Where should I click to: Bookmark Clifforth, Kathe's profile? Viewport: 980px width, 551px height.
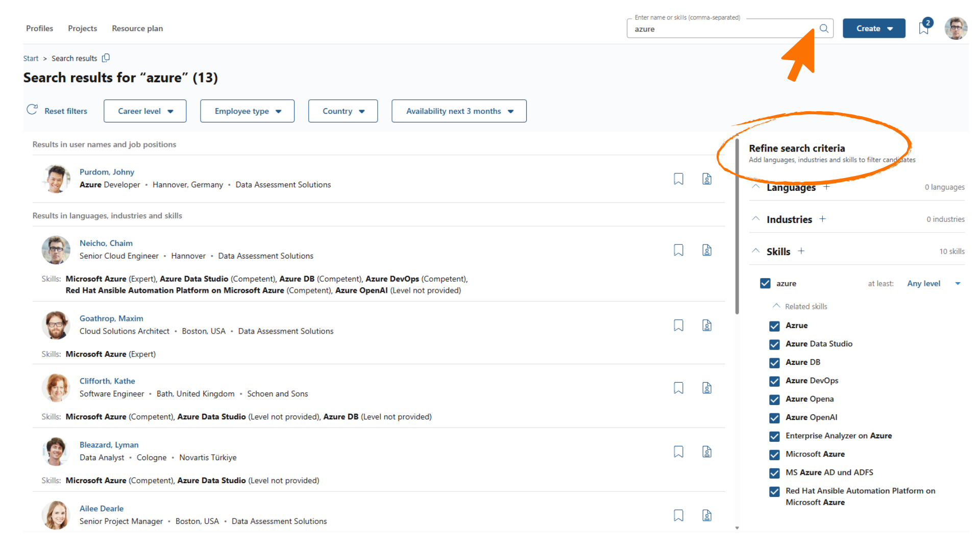click(x=678, y=388)
